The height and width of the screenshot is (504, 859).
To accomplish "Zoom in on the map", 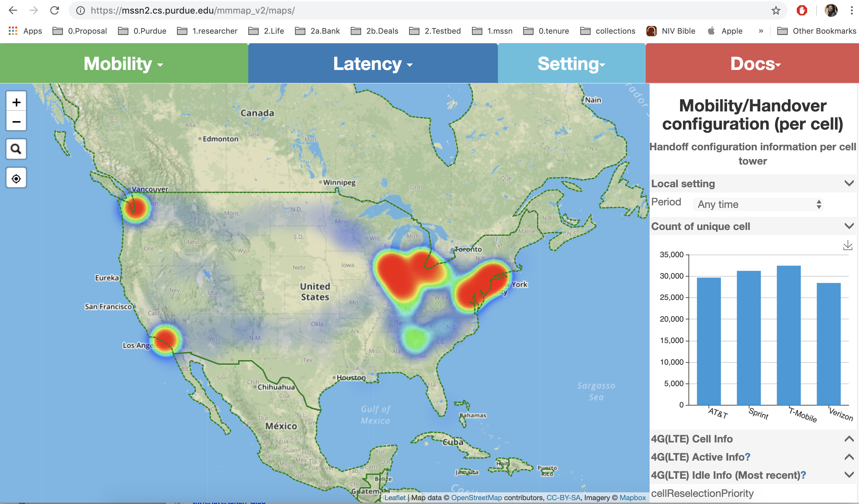I will pyautogui.click(x=16, y=102).
